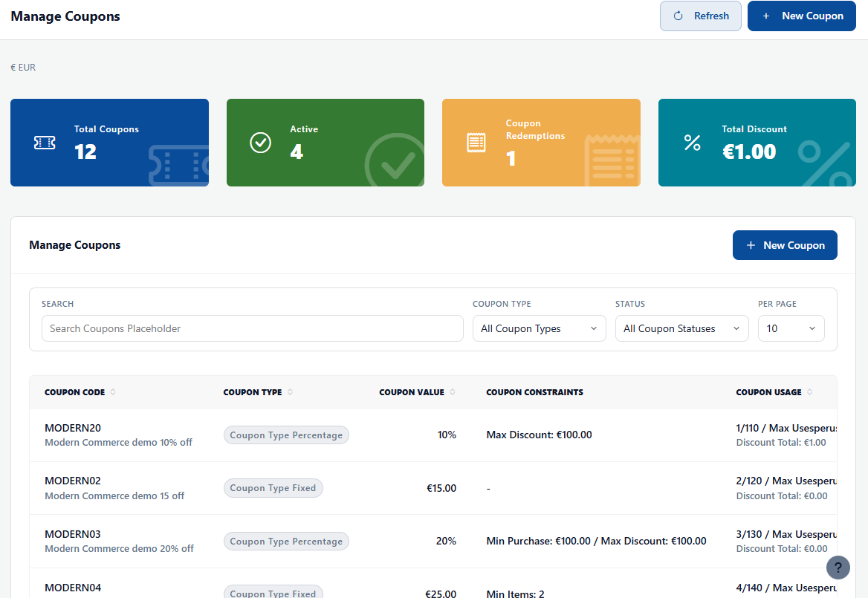
Task: Click the Refresh button
Action: click(x=700, y=16)
